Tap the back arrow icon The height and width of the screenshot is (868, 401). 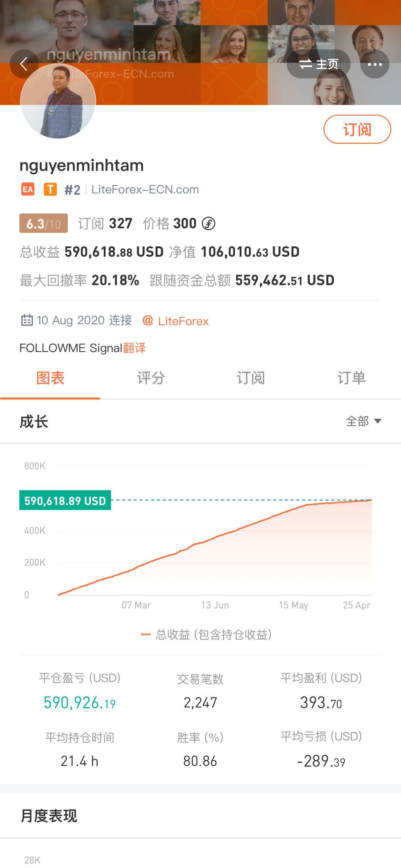pos(24,64)
